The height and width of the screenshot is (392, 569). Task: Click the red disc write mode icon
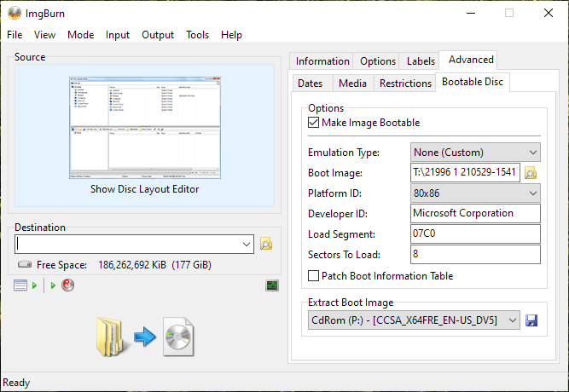coord(67,285)
